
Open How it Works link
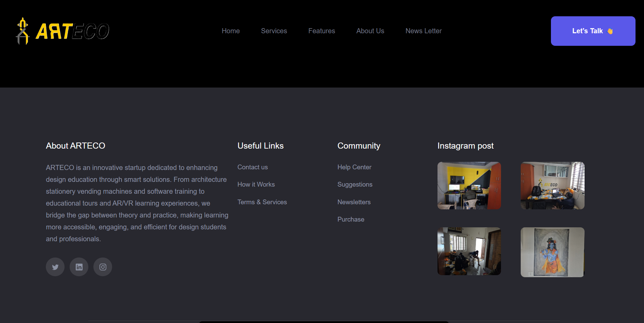(x=256, y=185)
